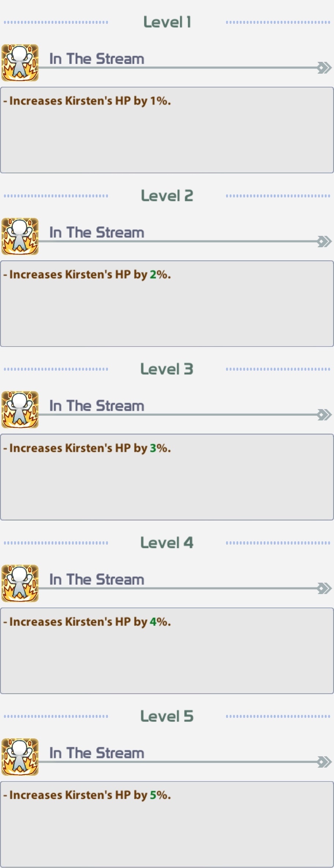
Task: Expand the Level 4 skill chevron arrow
Action: tap(324, 588)
